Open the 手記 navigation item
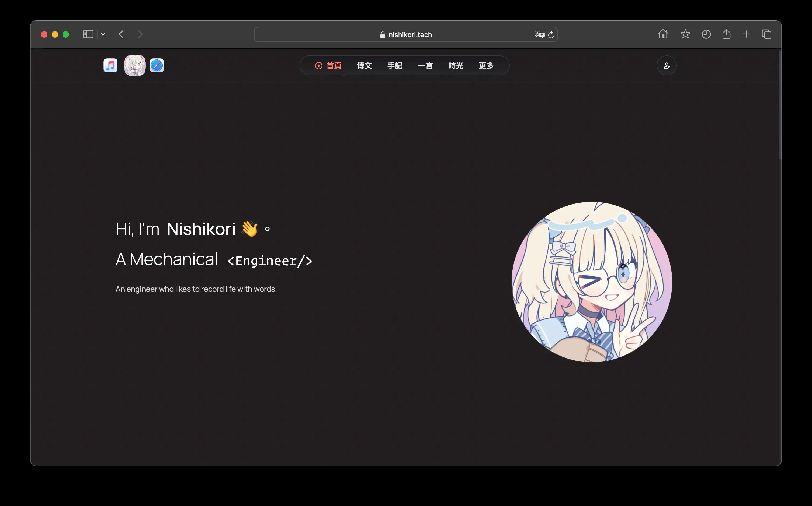Viewport: 812px width, 506px height. (395, 66)
